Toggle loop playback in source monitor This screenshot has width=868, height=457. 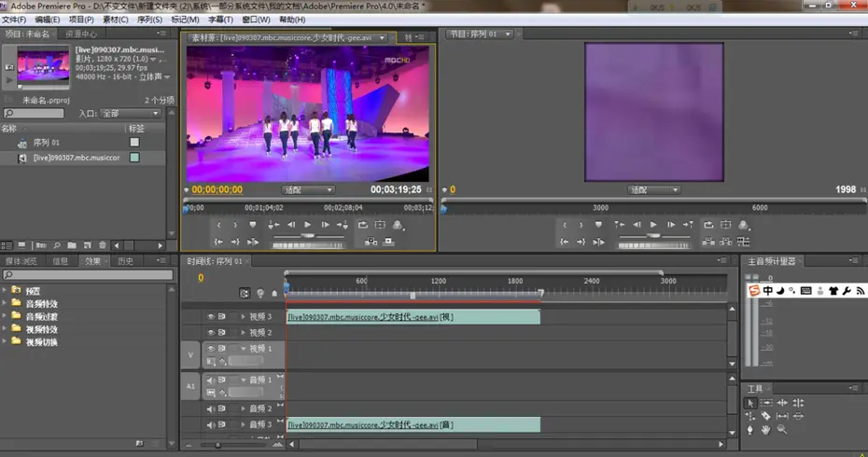(362, 225)
